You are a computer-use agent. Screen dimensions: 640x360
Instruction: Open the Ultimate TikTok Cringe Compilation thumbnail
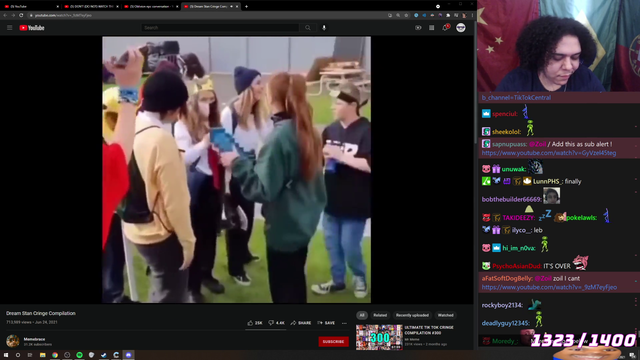click(379, 337)
